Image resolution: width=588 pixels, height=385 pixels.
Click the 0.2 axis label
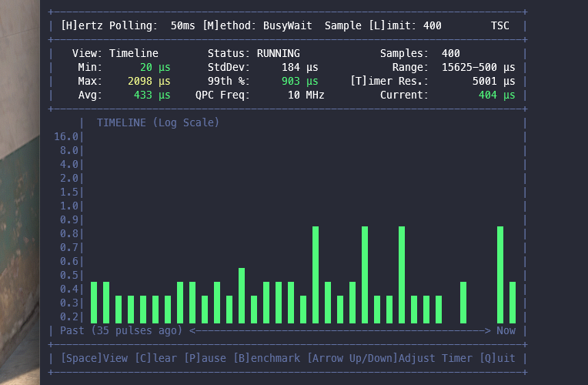(x=69, y=316)
